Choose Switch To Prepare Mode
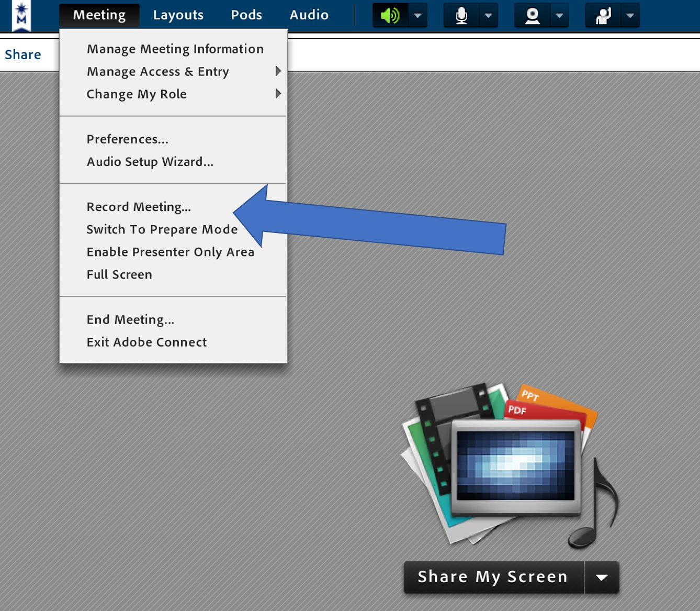The height and width of the screenshot is (611, 700). (x=162, y=229)
